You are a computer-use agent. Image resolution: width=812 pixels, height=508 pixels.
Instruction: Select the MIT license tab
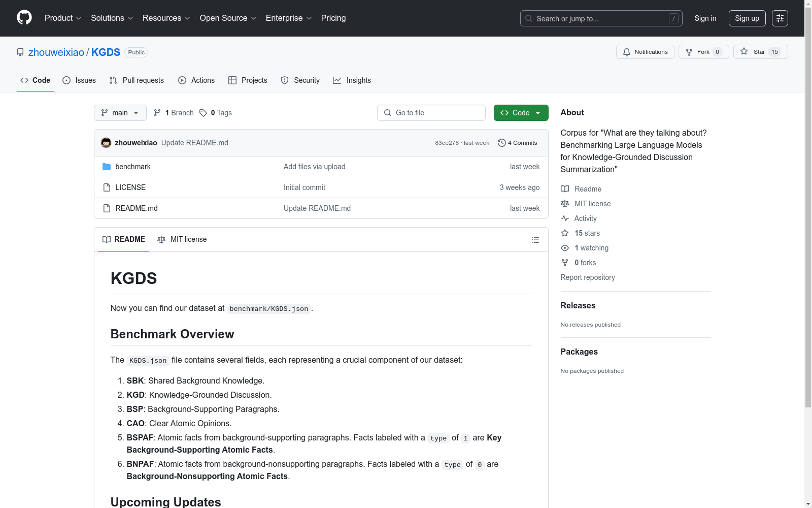point(182,239)
